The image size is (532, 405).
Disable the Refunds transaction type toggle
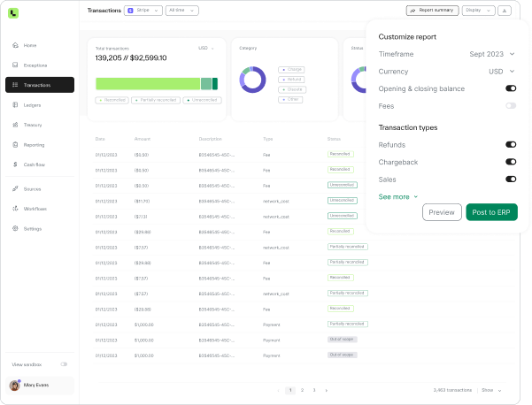pos(511,144)
